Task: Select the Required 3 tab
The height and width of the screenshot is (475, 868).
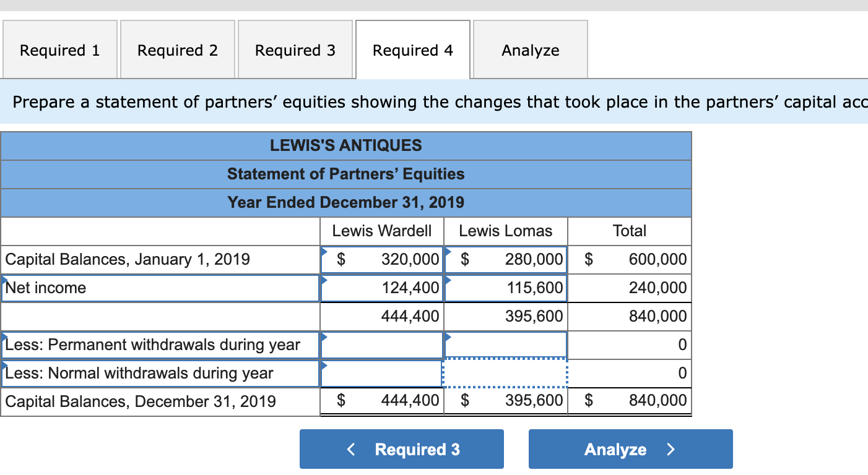Action: 295,50
